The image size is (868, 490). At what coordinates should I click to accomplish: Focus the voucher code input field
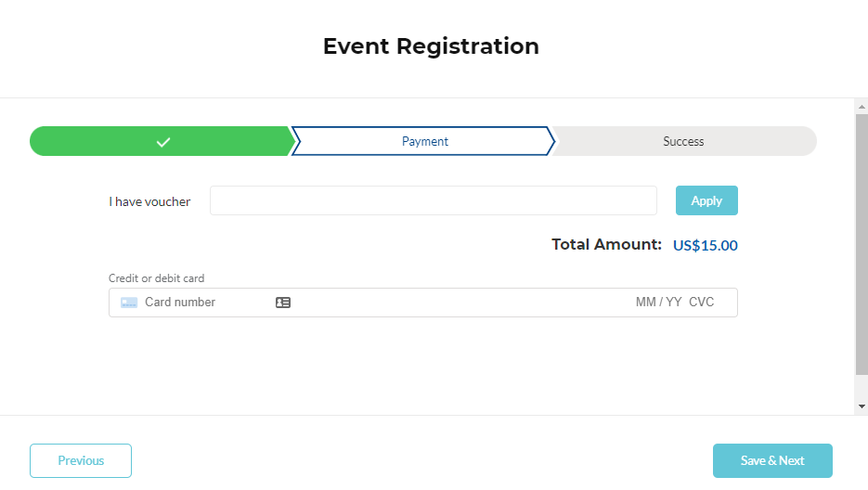click(x=433, y=200)
